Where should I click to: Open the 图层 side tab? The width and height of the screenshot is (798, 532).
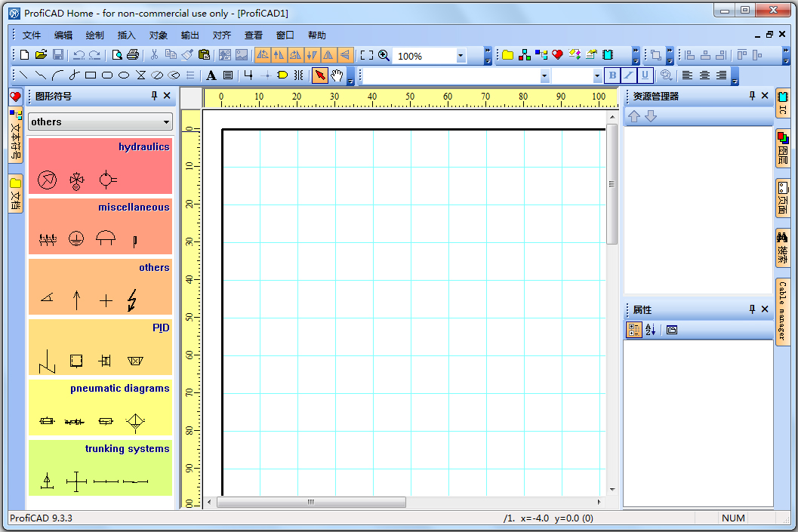point(783,149)
